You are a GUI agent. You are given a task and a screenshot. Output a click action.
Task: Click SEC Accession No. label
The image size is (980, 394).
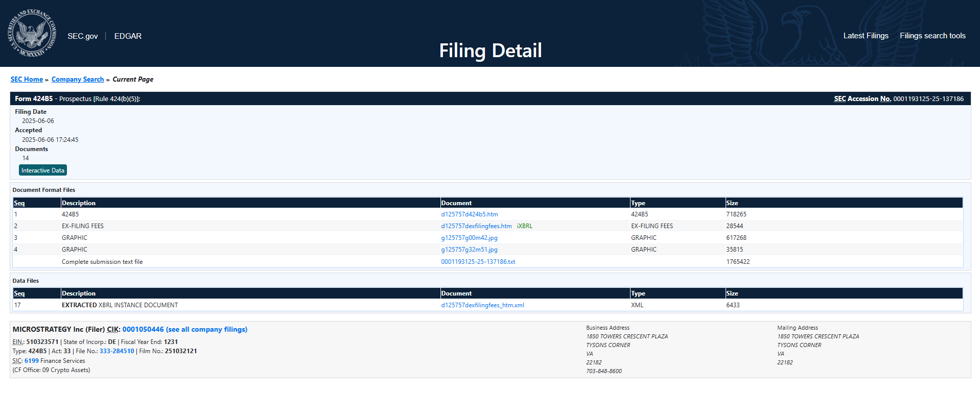click(862, 99)
